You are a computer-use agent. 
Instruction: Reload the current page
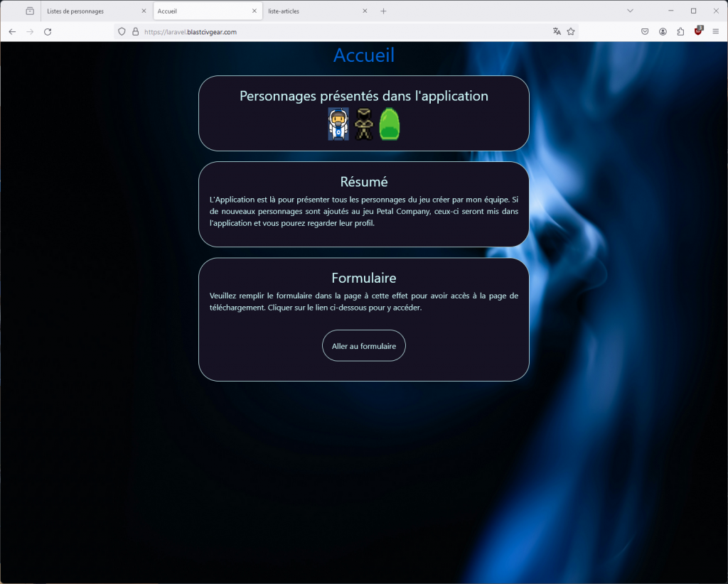(48, 31)
